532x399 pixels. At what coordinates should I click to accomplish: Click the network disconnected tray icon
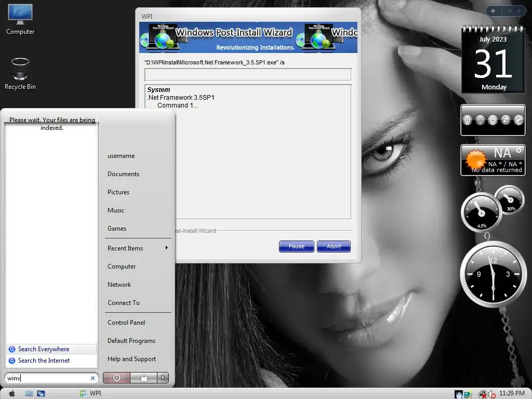click(x=482, y=394)
